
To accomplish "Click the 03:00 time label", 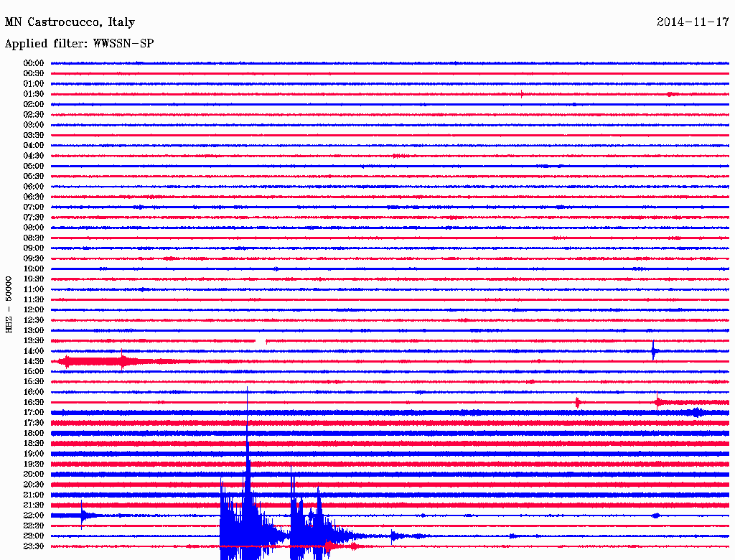I will pyautogui.click(x=34, y=125).
